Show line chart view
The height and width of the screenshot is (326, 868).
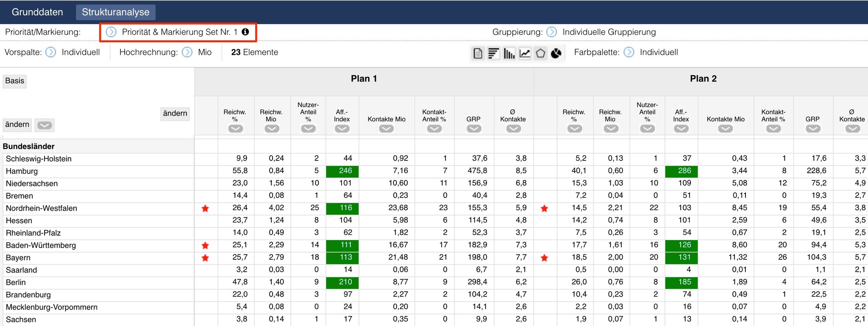click(525, 53)
